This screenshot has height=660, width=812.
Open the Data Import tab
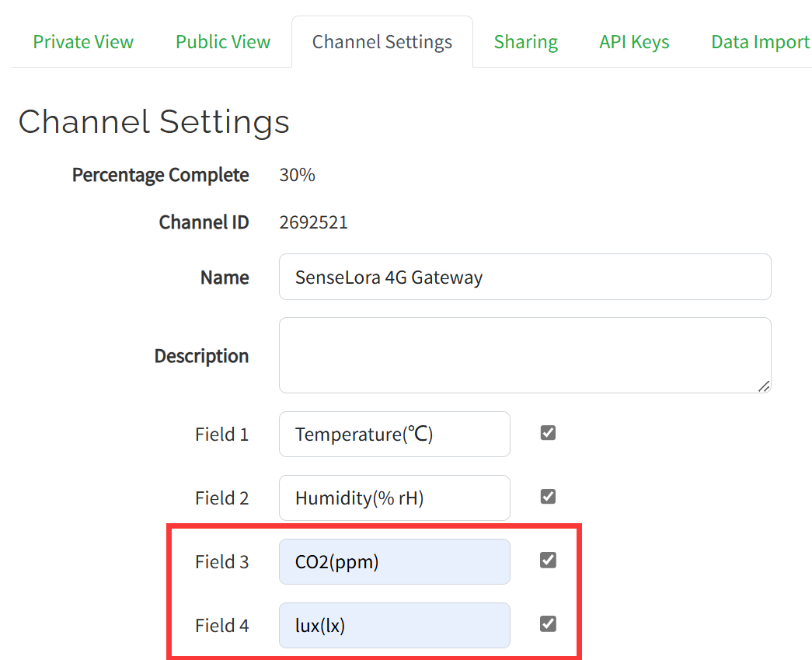point(760,42)
